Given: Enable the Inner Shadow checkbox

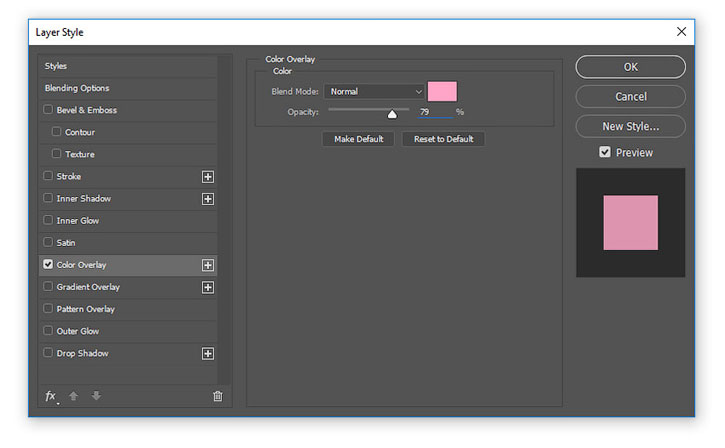Looking at the screenshot, I should point(48,198).
